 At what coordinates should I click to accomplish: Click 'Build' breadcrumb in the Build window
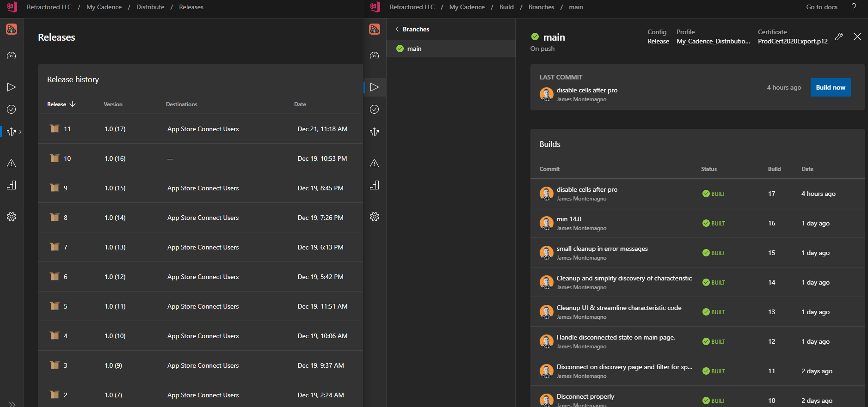[506, 7]
